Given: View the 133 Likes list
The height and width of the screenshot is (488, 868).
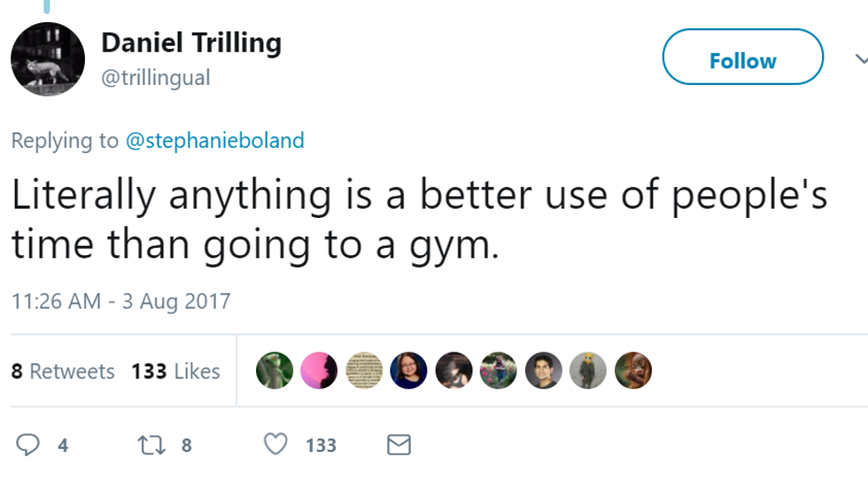Looking at the screenshot, I should click(x=175, y=371).
